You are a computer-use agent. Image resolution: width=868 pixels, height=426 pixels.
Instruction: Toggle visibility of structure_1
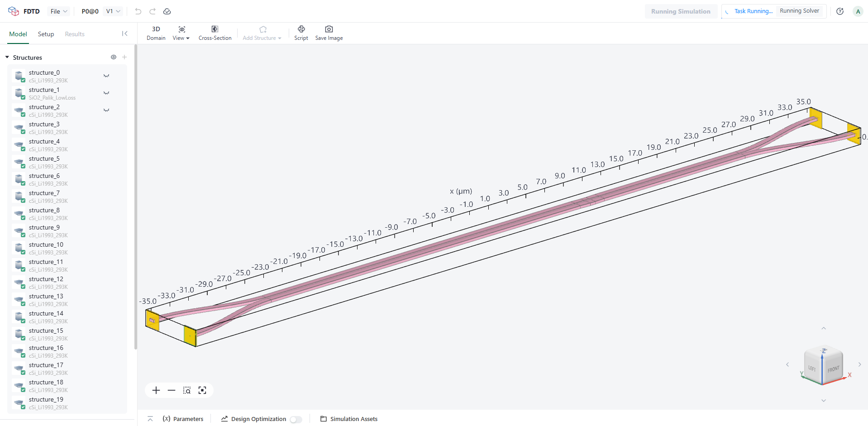pyautogui.click(x=106, y=93)
